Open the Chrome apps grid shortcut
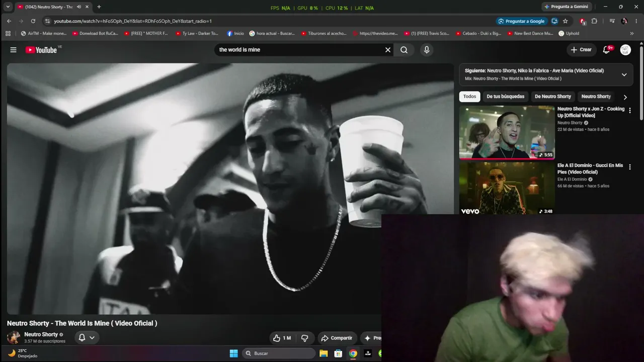Image resolution: width=644 pixels, height=362 pixels. click(x=8, y=33)
